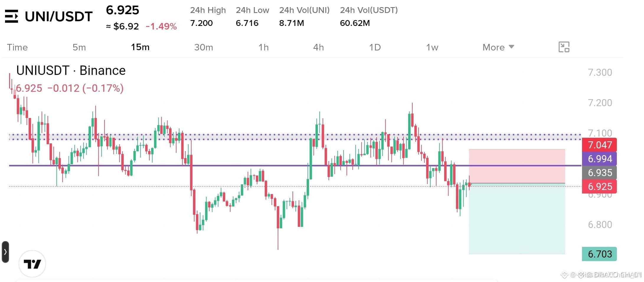Open the More intervals dropdown
This screenshot has width=644, height=282.
click(498, 47)
